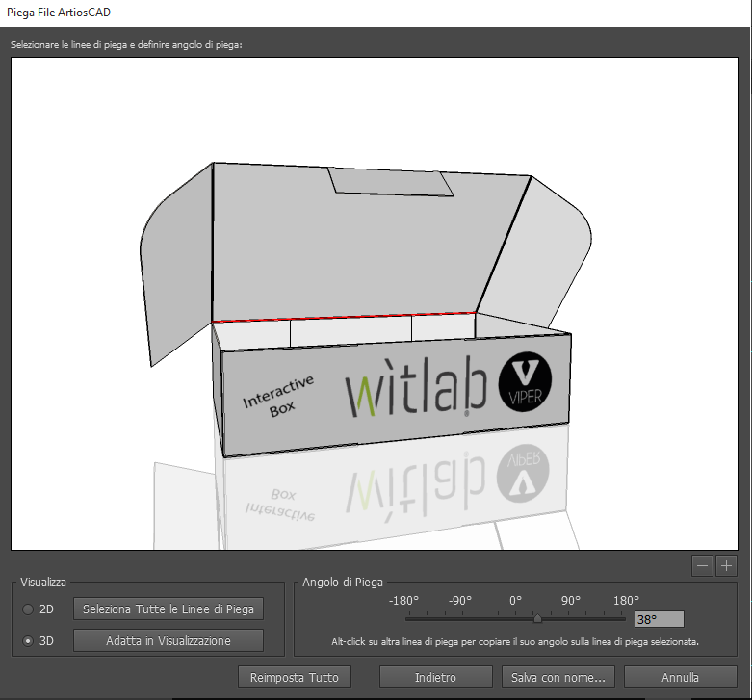The height and width of the screenshot is (700, 752).
Task: Go back with Indietro button
Action: [x=435, y=677]
